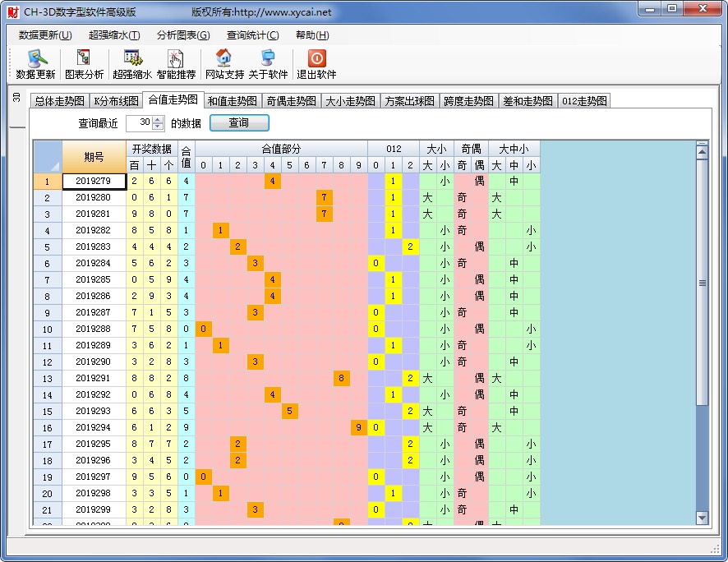
Task: Click the 网站支持 house icon
Action: pos(223,64)
